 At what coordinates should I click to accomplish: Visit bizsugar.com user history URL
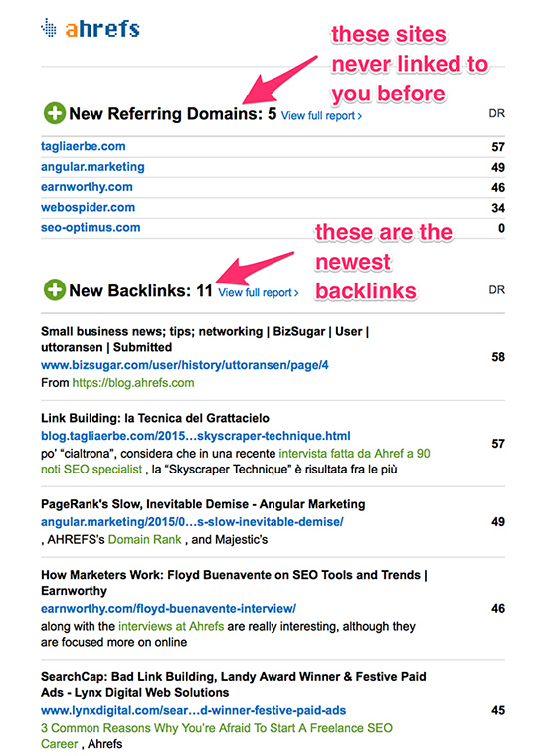[x=185, y=365]
